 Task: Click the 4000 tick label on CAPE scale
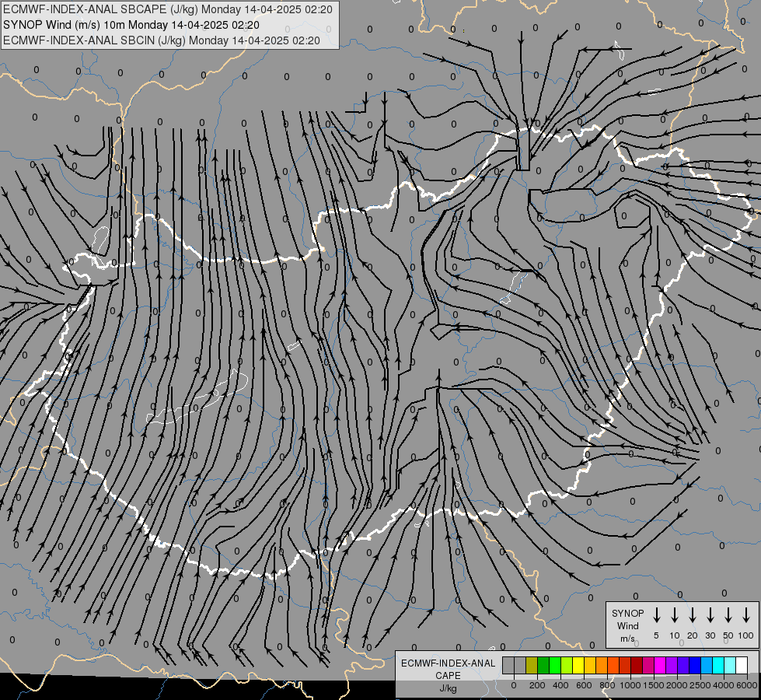[x=724, y=685]
